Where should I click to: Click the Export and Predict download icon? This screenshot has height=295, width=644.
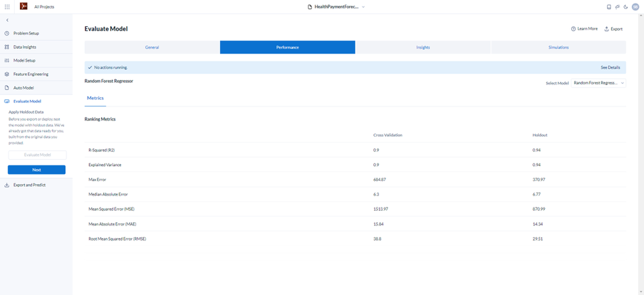click(x=7, y=185)
